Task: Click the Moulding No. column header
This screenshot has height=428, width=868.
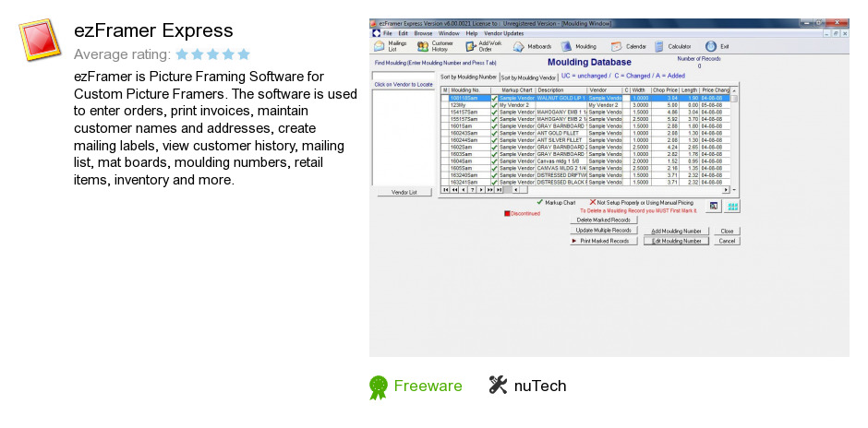Action: point(469,90)
